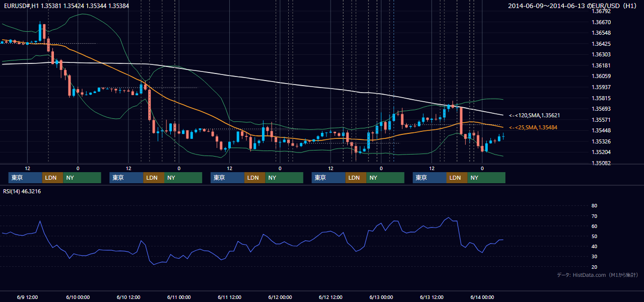Select the 6/9 12:00 time axis label
This screenshot has width=644, height=302.
click(x=28, y=297)
